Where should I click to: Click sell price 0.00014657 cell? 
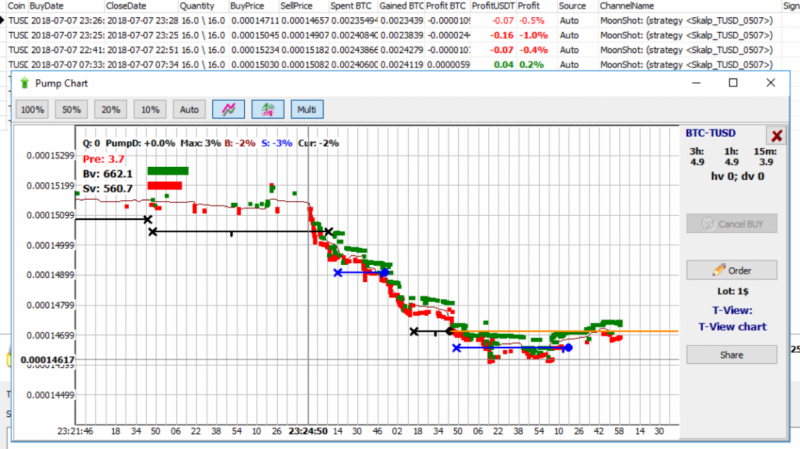[305, 21]
